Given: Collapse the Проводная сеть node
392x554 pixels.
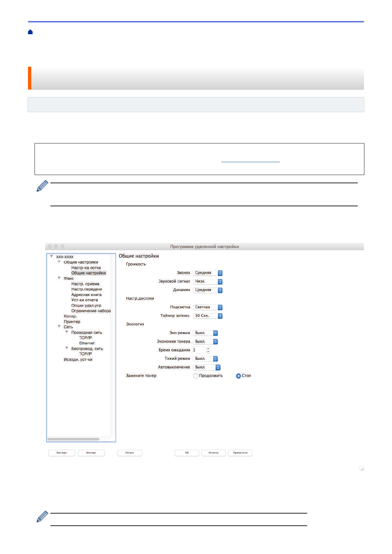Looking at the screenshot, I should point(67,332).
